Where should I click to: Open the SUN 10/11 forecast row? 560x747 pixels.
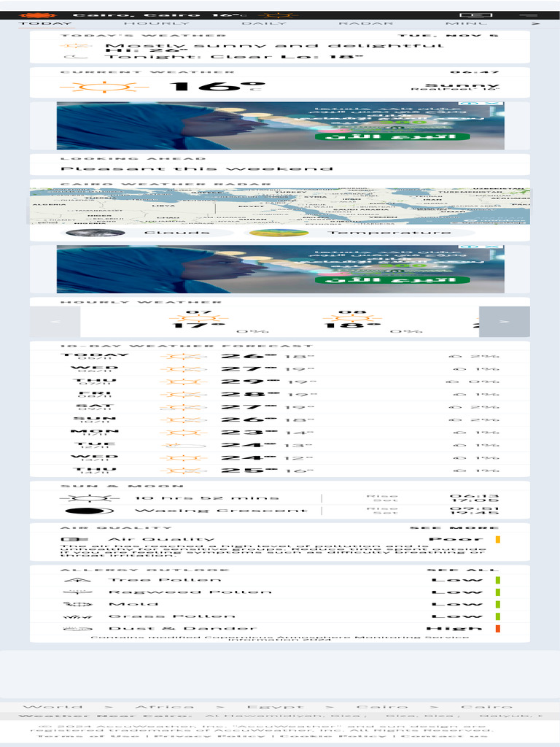click(279, 420)
